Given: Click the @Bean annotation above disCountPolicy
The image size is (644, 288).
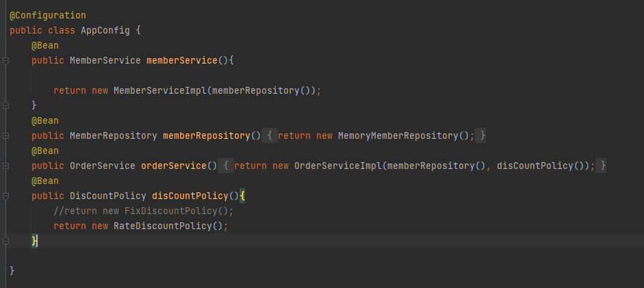Looking at the screenshot, I should pyautogui.click(x=45, y=181).
